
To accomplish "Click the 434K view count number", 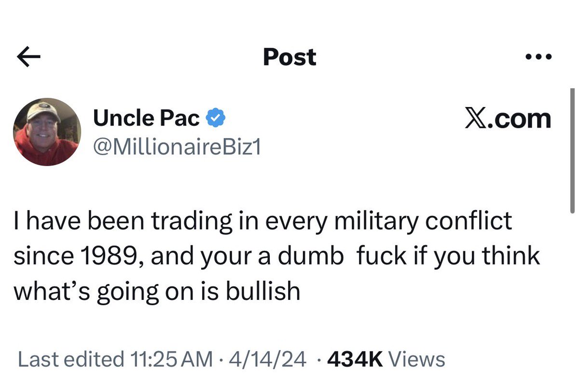I will click(x=355, y=359).
